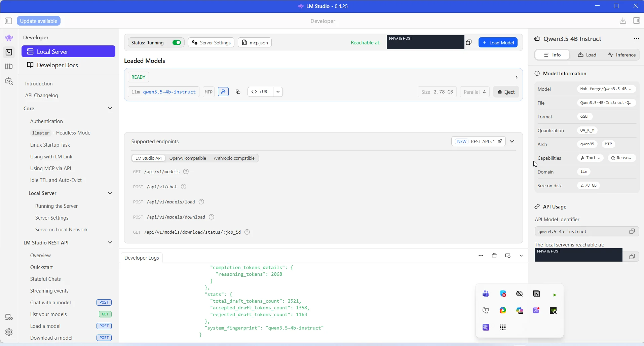Toggle the server Status Running switch

coord(177,42)
